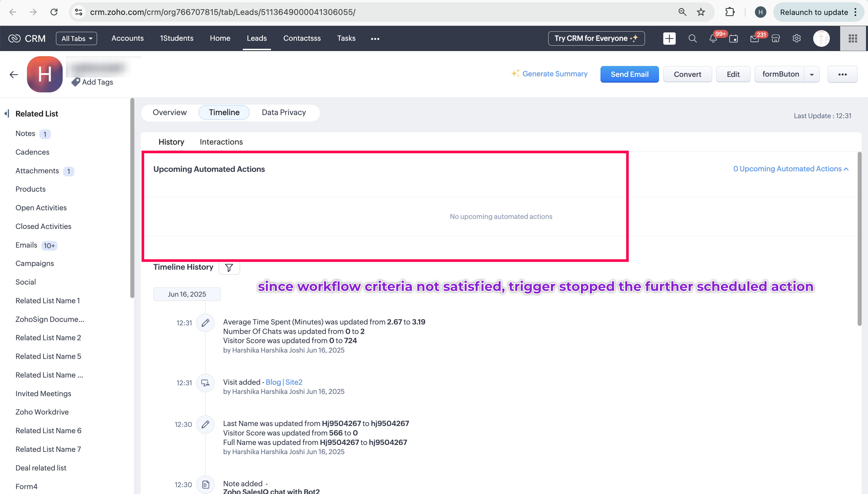Screen dimensions: 868x494
Task: Collapse the Related List sidebar toggle
Action: (7, 114)
